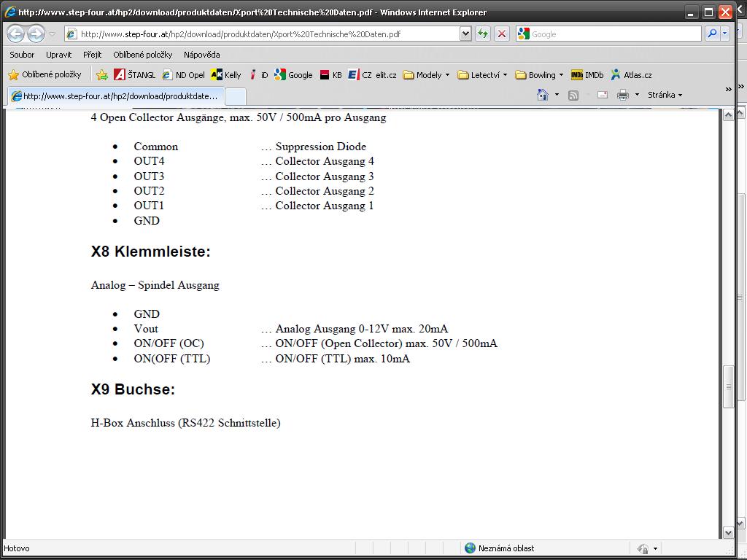Click the search magnifier button
Screen dimensions: 747x560
[712, 34]
